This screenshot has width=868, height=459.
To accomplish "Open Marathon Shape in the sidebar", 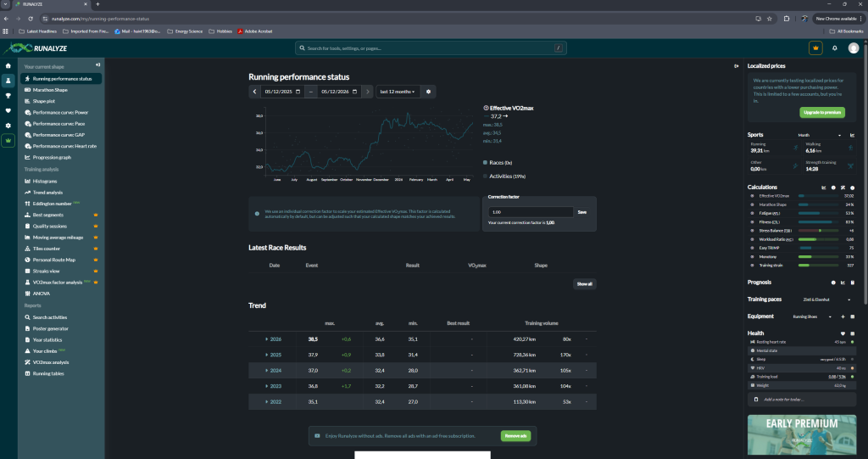I will [50, 90].
